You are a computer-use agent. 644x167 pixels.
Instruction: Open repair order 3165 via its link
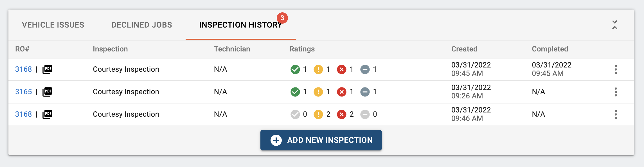(x=23, y=92)
